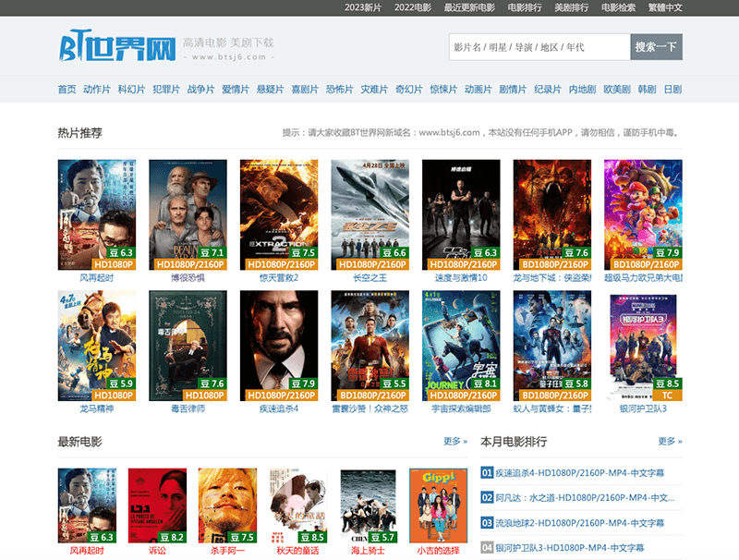Select the 爱情片 category tab
This screenshot has height=560, width=739.
click(236, 89)
